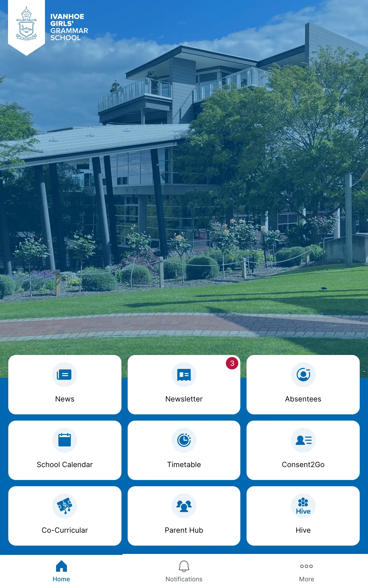Tap the Newsletter booklet icon
Image resolution: width=368 pixels, height=588 pixels.
184,375
